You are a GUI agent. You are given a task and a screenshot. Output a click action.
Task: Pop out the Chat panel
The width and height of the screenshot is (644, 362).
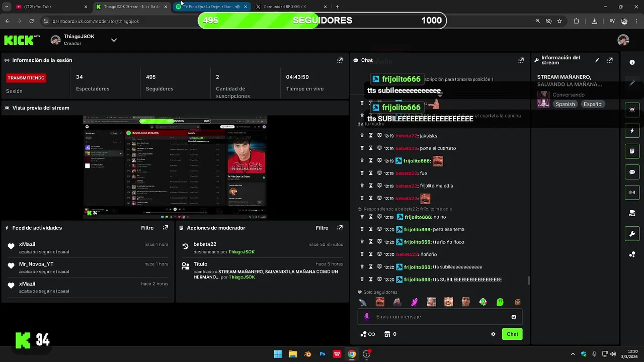(521, 60)
